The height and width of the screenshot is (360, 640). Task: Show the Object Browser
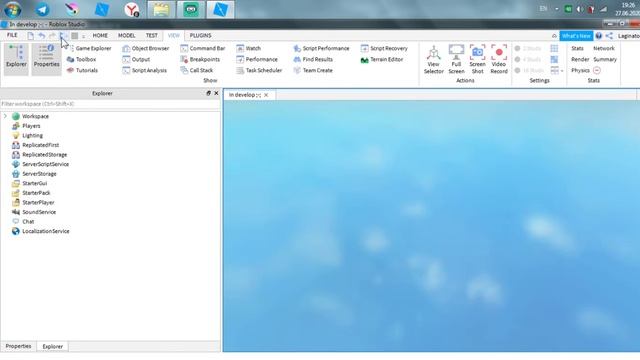click(146, 48)
